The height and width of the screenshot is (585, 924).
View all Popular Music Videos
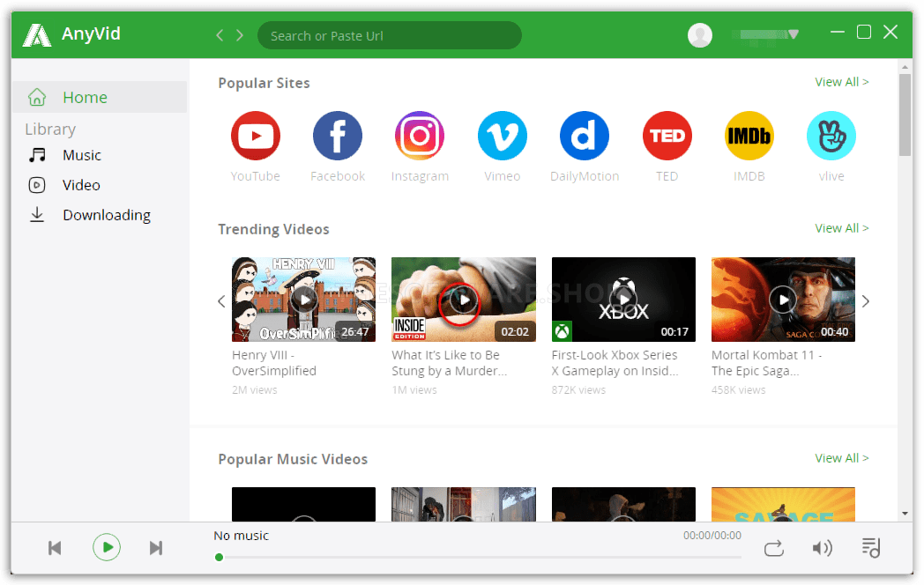click(841, 458)
